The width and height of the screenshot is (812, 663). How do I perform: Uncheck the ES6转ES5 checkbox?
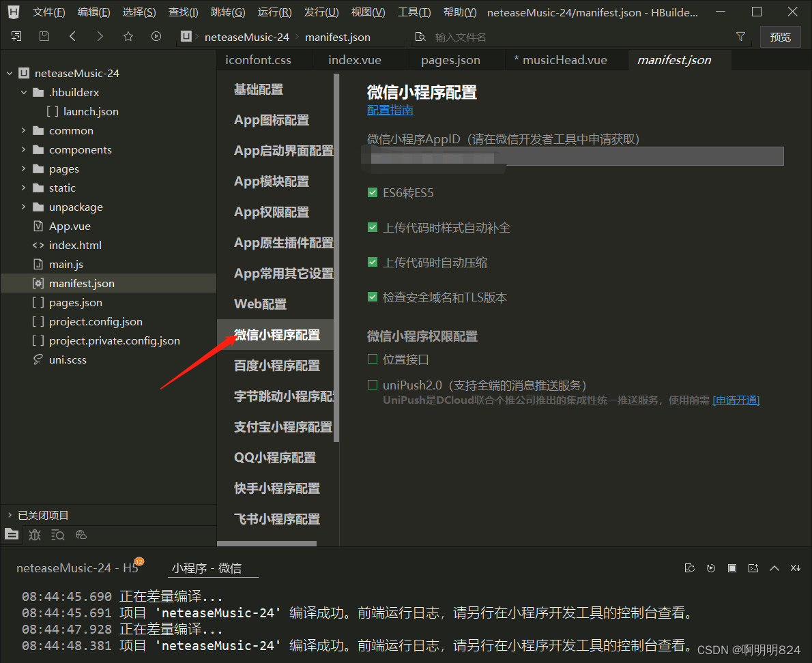click(373, 192)
